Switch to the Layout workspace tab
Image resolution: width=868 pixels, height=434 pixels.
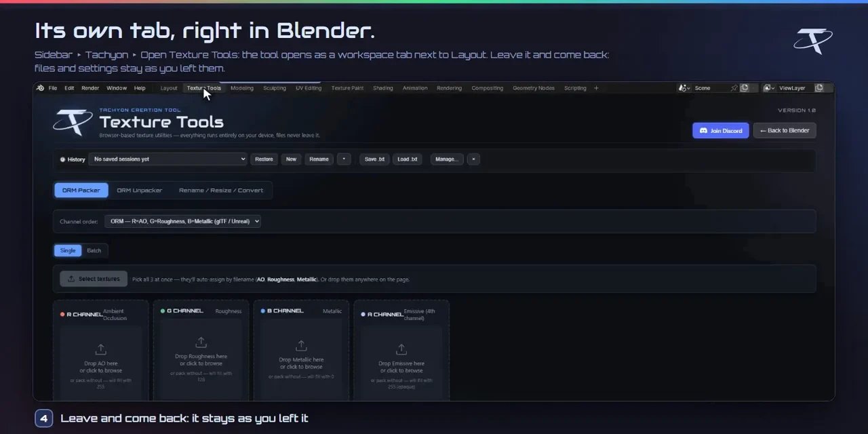(x=169, y=88)
